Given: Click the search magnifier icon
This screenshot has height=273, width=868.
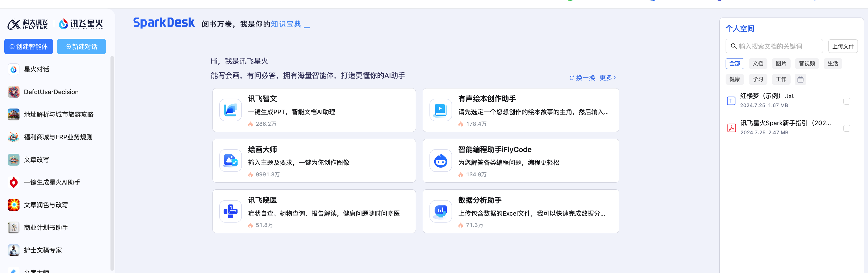Looking at the screenshot, I should point(733,46).
